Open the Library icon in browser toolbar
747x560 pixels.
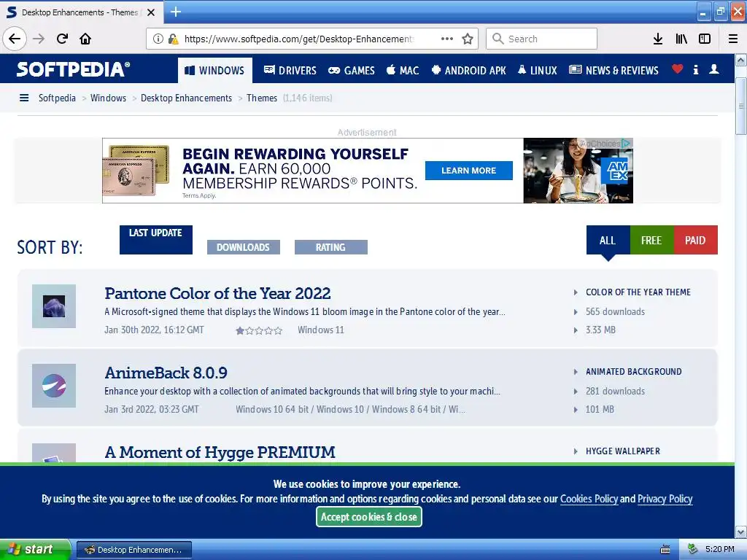(x=681, y=39)
